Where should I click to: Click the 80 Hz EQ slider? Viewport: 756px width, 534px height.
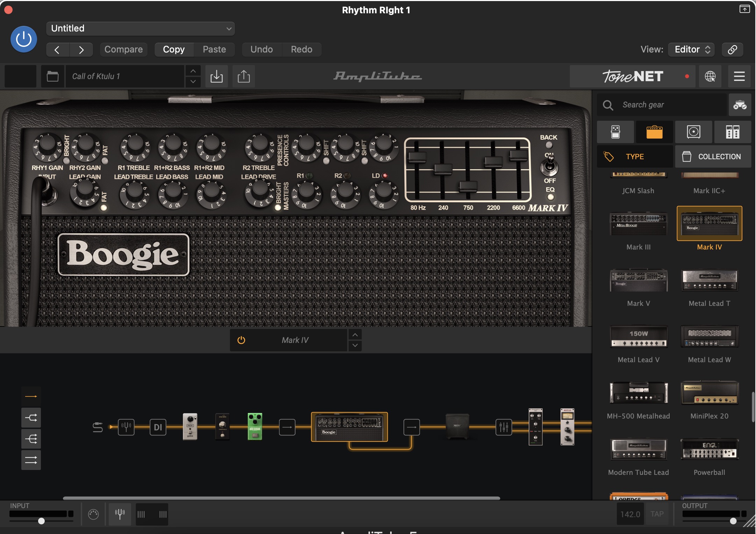(417, 157)
